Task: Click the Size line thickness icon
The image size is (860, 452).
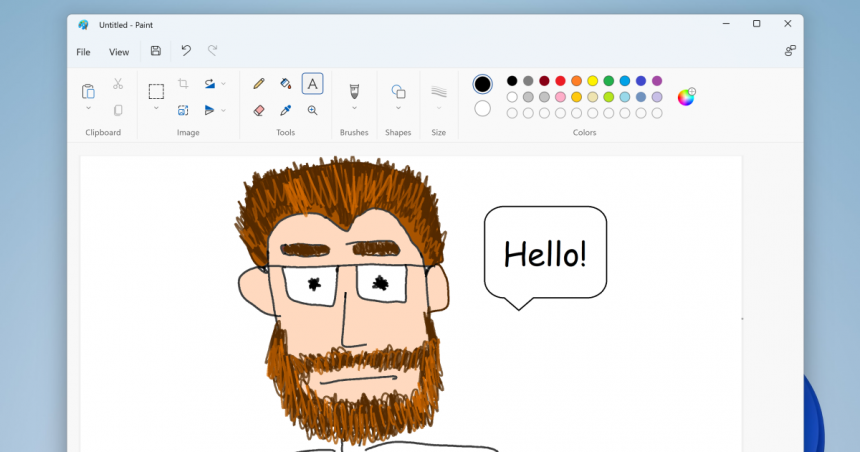Action: coord(439,91)
